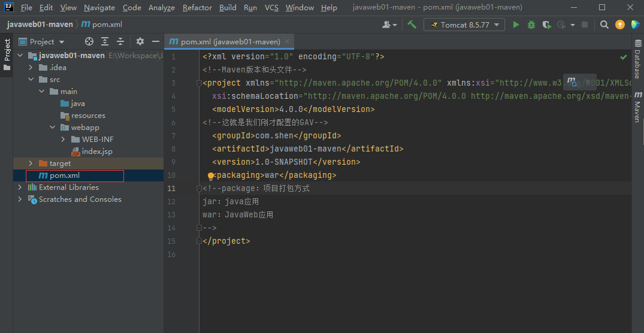Expand Scratches and Consoles node
This screenshot has width=644, height=333.
tap(20, 199)
